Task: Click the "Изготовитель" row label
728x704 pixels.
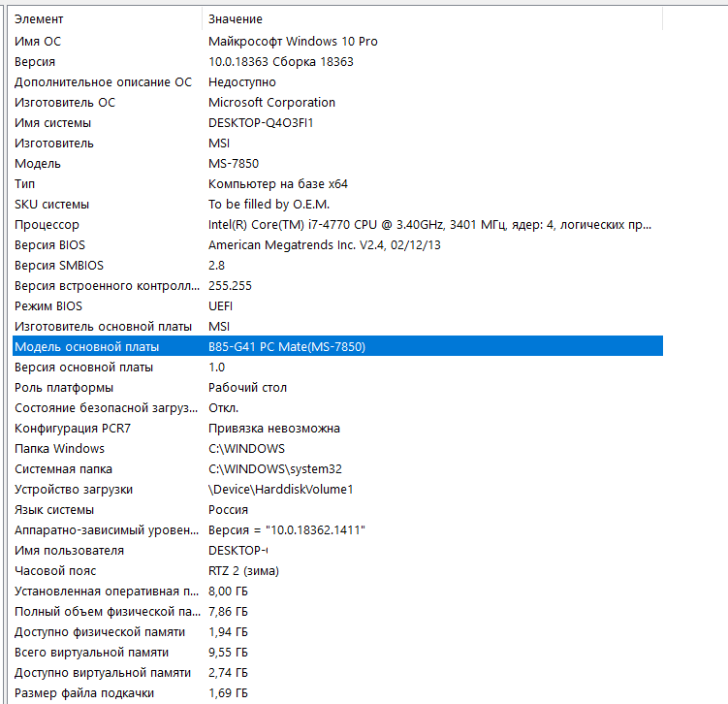Action: coord(54,143)
